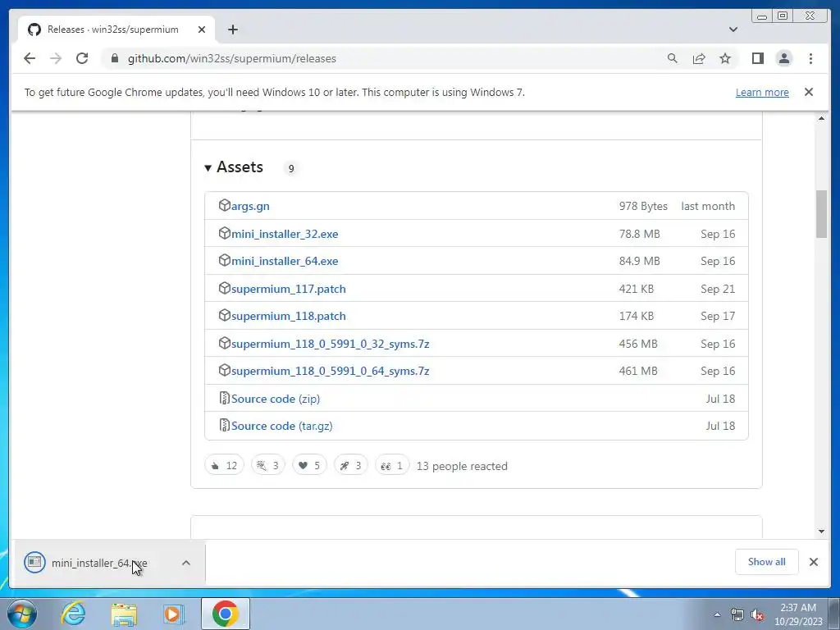Download supermium_118.patch
The width and height of the screenshot is (840, 630).
point(288,317)
